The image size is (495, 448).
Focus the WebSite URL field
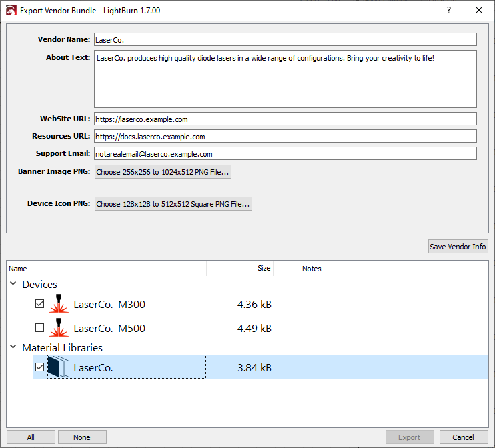coord(286,119)
